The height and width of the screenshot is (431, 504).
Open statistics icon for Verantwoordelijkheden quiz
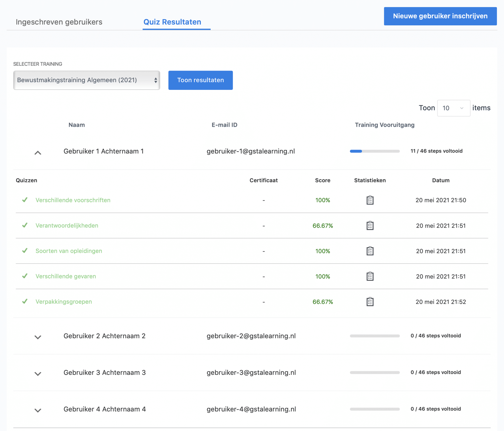370,225
